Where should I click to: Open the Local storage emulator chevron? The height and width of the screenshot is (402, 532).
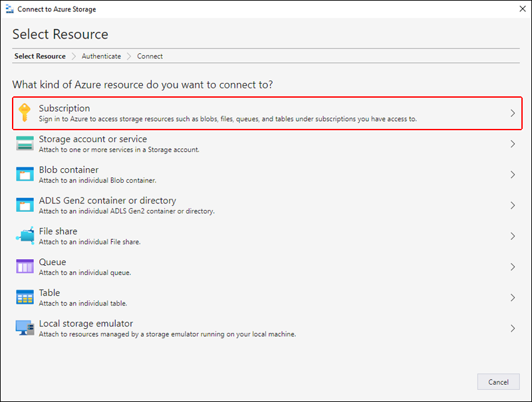[513, 328]
